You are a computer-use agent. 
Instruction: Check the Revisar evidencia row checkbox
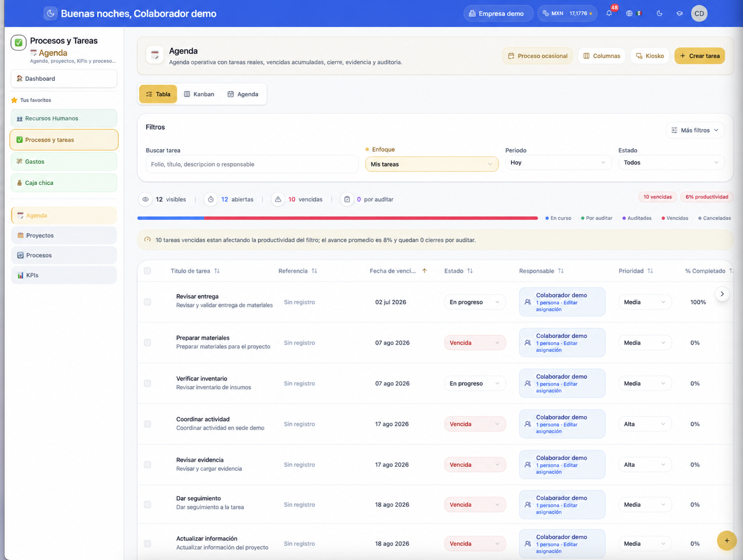(x=148, y=464)
